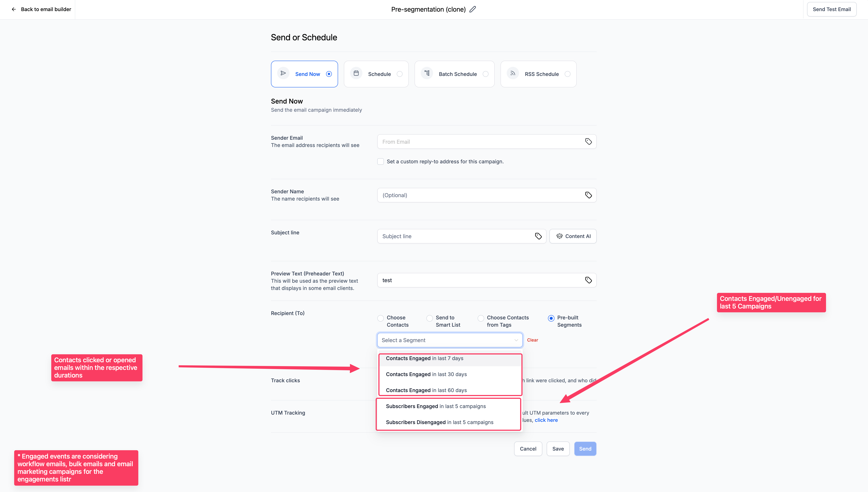
Task: Select Choose Contacts from Tags radio option
Action: click(x=481, y=318)
